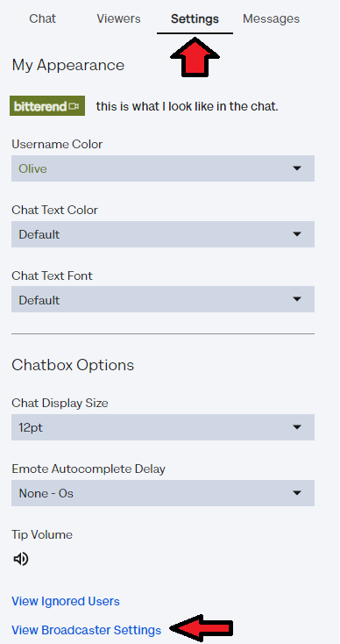Click the arrow on 12pt display size

[x=297, y=427]
